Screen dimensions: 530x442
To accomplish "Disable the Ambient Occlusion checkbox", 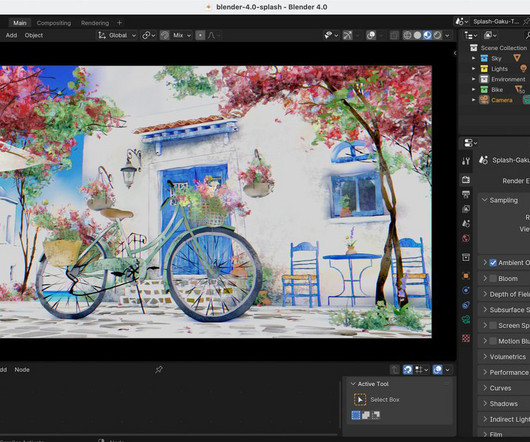I will click(493, 263).
